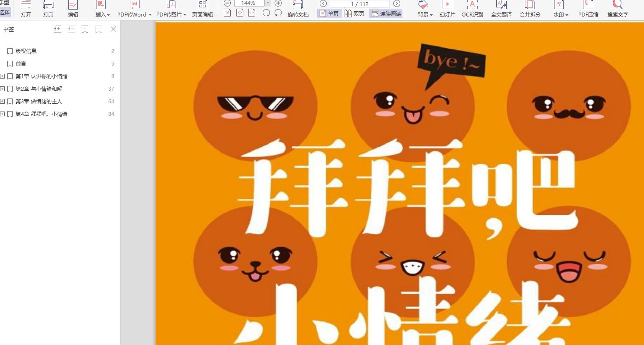Screen dimensions: 644x345
Task: Click the page number field 1 / 112
Action: pyautogui.click(x=359, y=4)
